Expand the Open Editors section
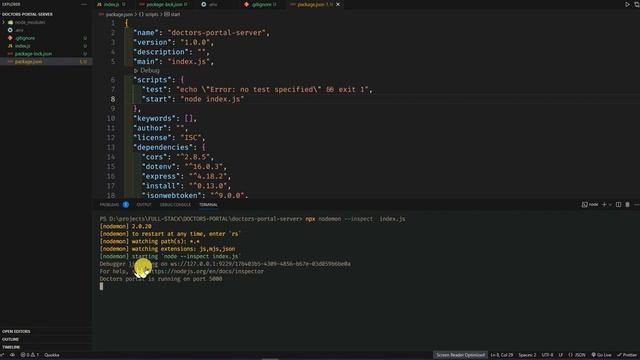The image size is (640, 360). point(16,331)
